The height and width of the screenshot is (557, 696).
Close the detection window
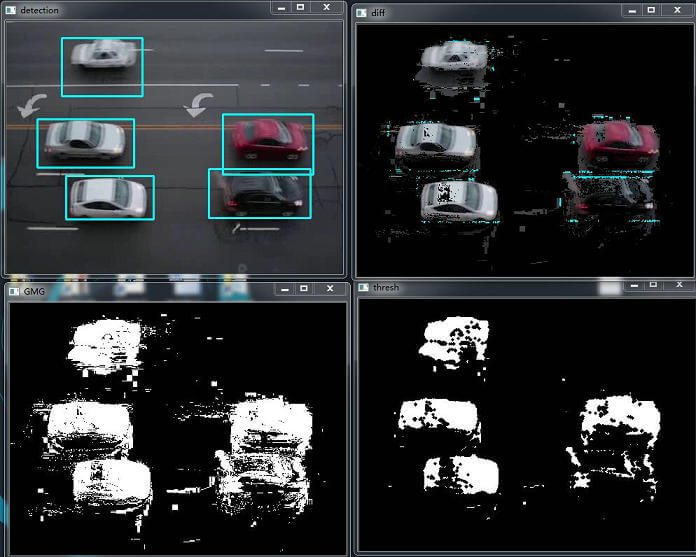tap(327, 7)
